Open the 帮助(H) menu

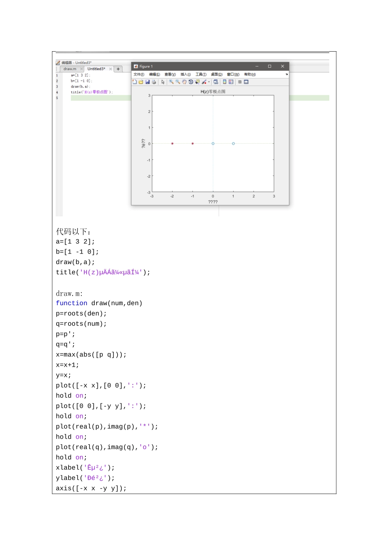tap(250, 74)
